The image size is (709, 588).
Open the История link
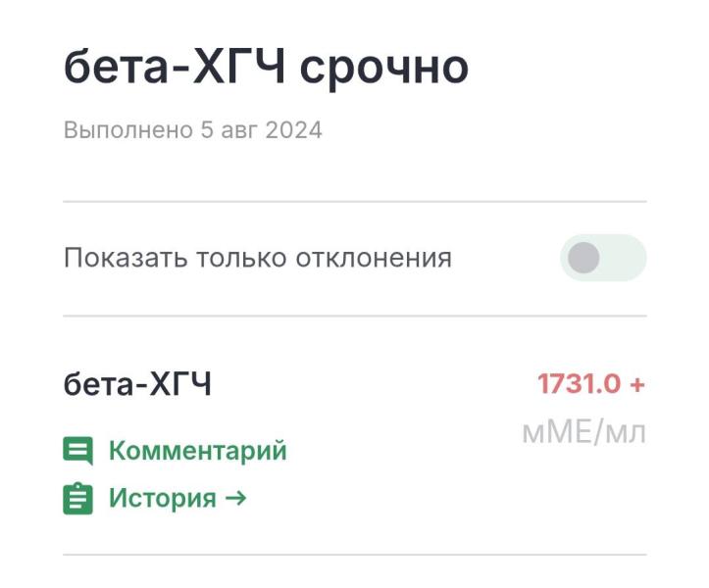click(162, 498)
